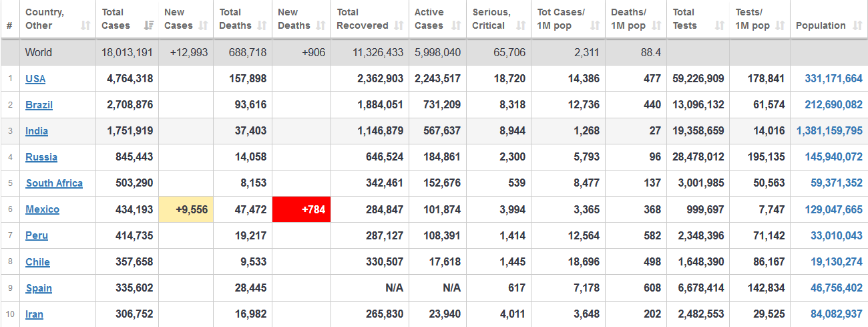Open the Mexico country link

(x=42, y=209)
